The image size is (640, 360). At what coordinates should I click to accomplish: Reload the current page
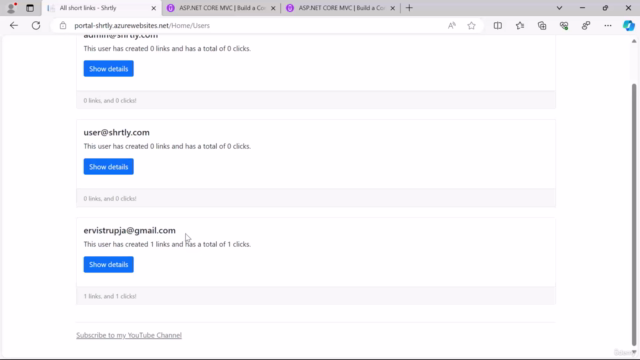click(x=36, y=25)
